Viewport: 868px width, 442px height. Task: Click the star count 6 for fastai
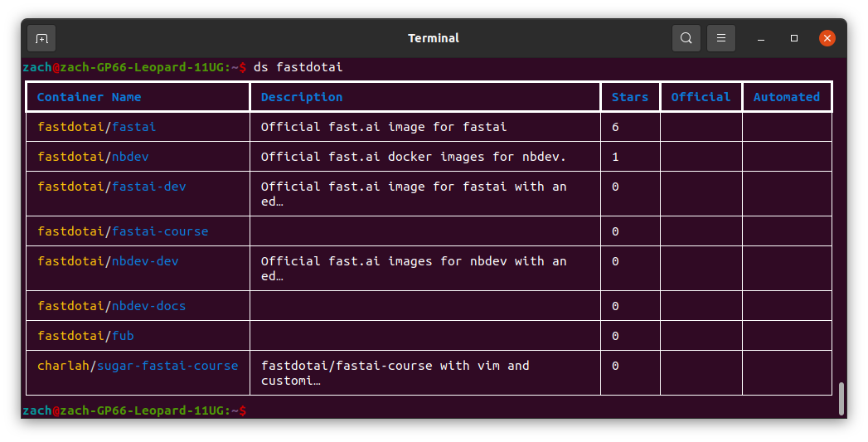pyautogui.click(x=615, y=127)
